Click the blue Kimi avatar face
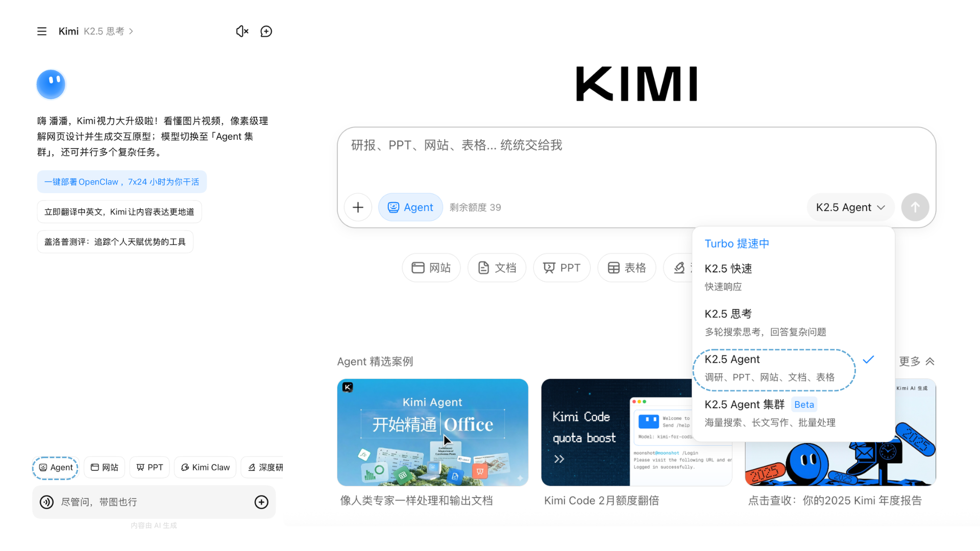This screenshot has width=980, height=551. pyautogui.click(x=51, y=84)
